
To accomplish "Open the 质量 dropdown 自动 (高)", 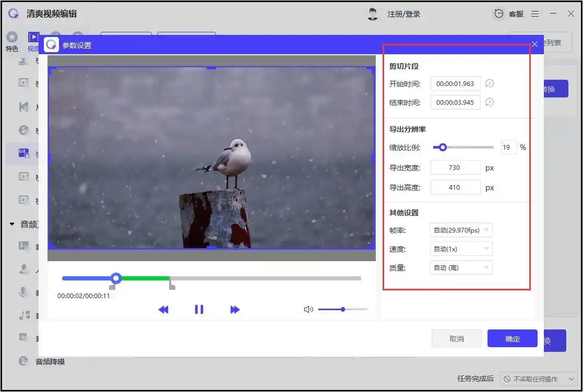I will 461,267.
